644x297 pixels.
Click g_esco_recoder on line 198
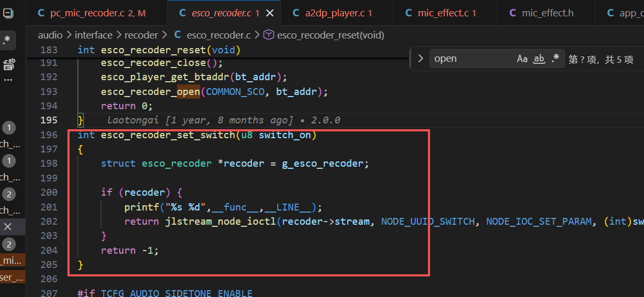(324, 164)
